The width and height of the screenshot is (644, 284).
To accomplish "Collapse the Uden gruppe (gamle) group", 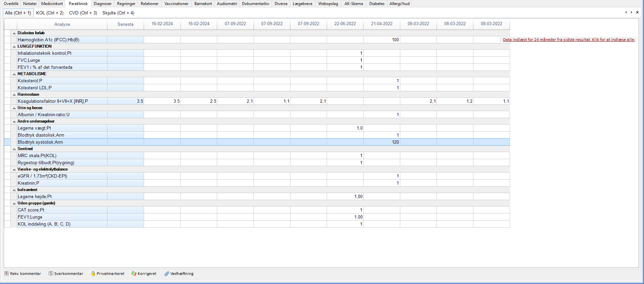I will coord(14,203).
